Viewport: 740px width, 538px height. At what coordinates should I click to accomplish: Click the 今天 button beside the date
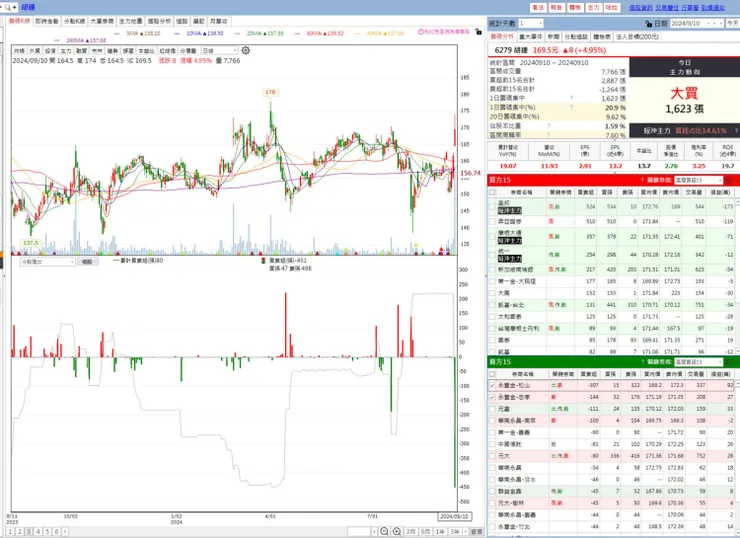733,23
